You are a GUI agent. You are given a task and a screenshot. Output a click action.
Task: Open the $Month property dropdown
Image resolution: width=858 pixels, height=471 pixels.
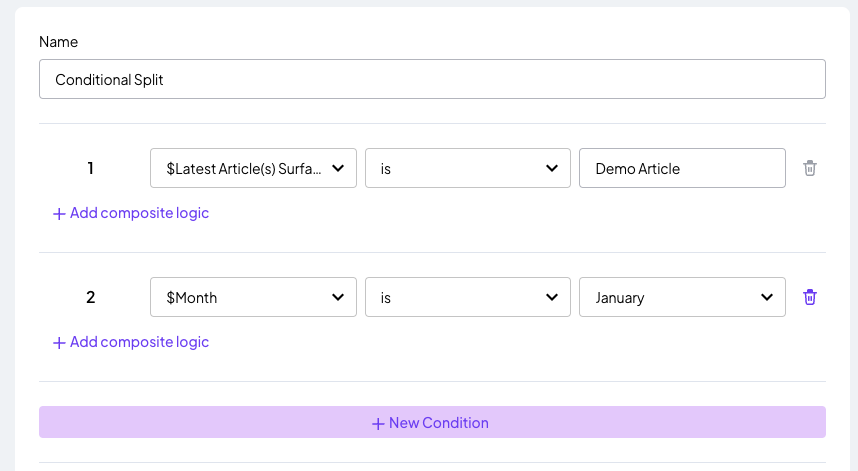[253, 297]
